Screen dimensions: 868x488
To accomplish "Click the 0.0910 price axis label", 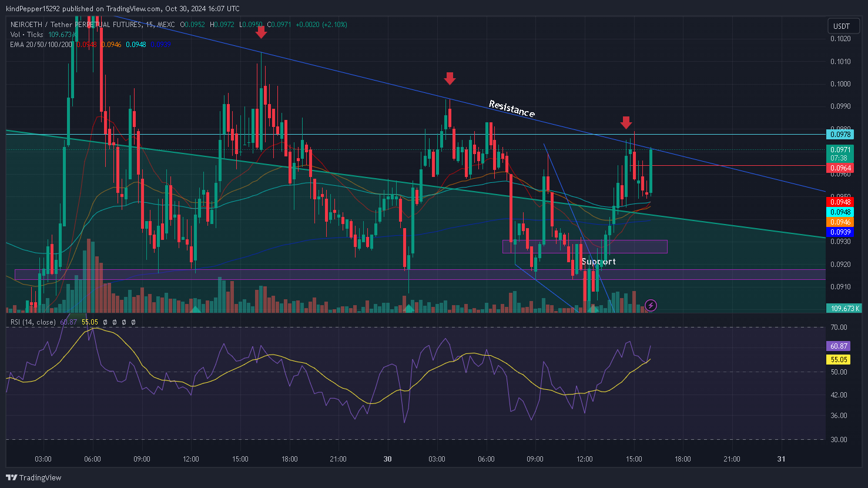I will (x=840, y=287).
